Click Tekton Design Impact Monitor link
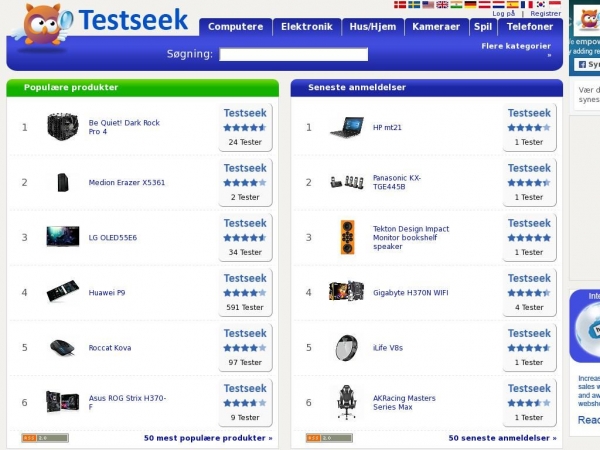Screen dimensions: 600x450 tap(411, 238)
